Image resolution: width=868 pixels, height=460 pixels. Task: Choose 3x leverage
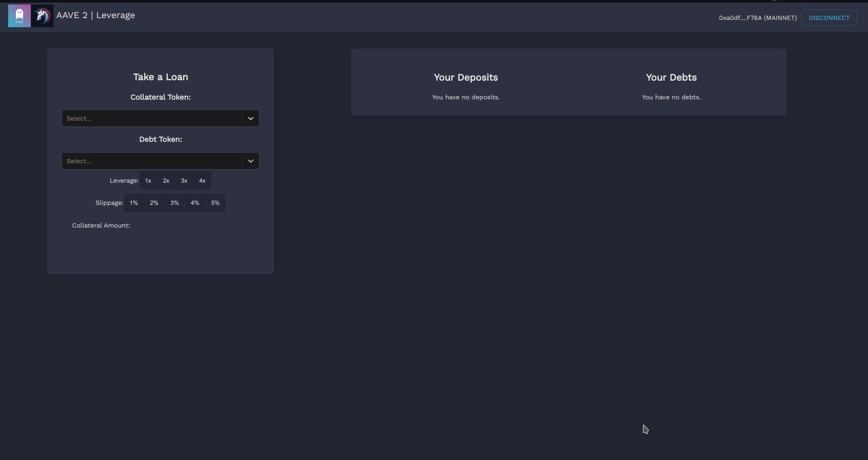point(184,180)
